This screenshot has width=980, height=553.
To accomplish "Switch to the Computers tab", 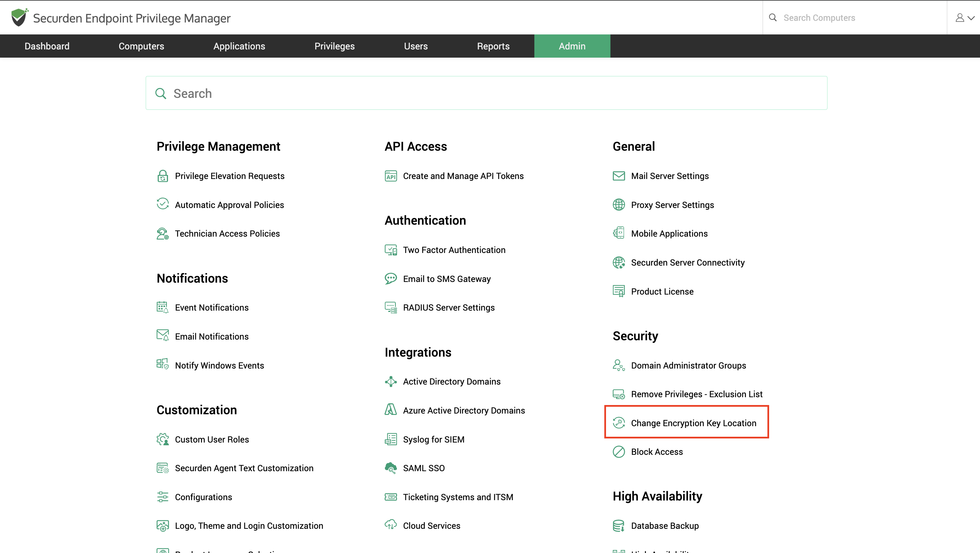I will pos(141,46).
